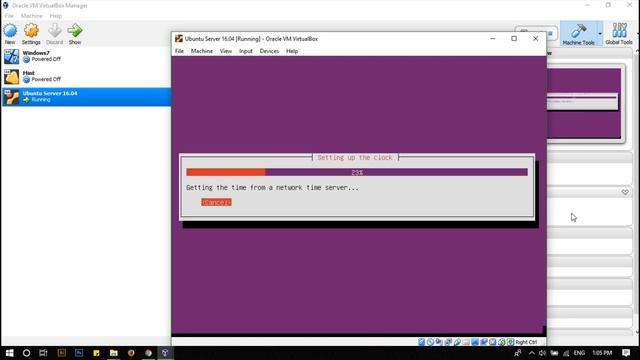Open File menu in VirtualBox Manager

[x=9, y=16]
